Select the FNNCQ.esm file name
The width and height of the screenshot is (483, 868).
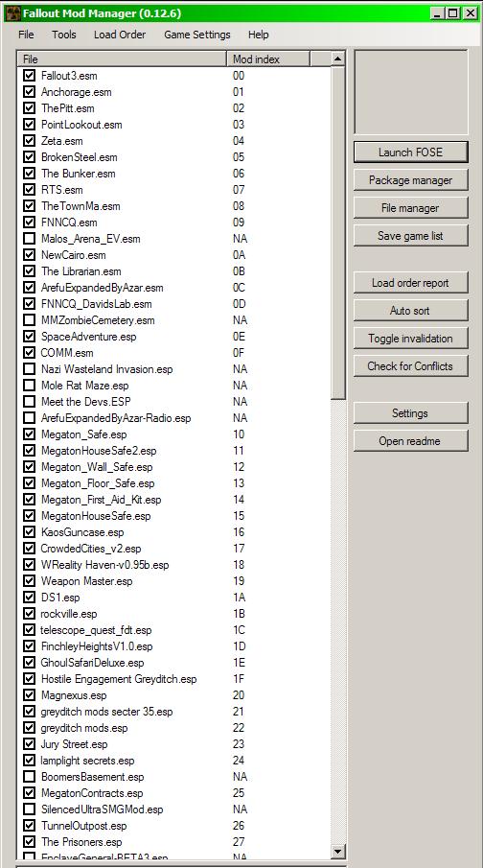69,223
